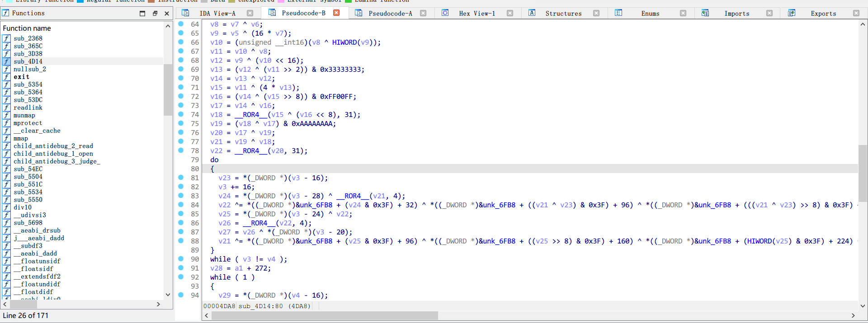Select child_antidebug_1_open function
868x323 pixels.
click(53, 154)
